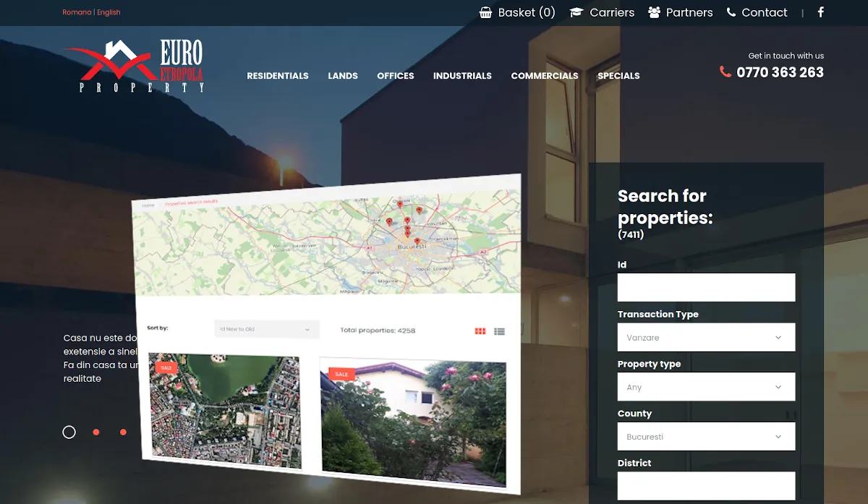Open the RESIDENTIALS menu

pos(278,76)
